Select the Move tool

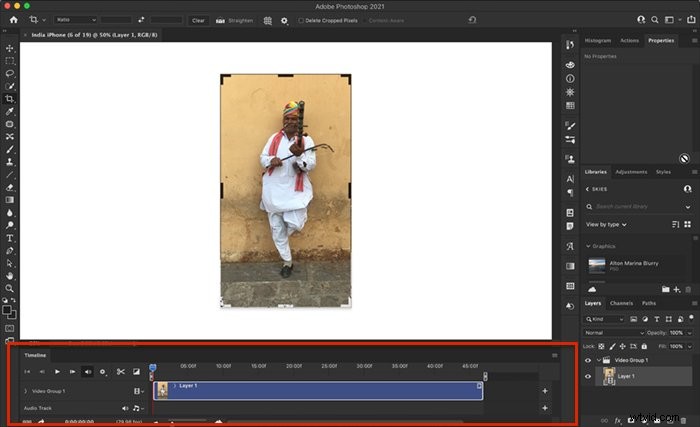pos(9,48)
